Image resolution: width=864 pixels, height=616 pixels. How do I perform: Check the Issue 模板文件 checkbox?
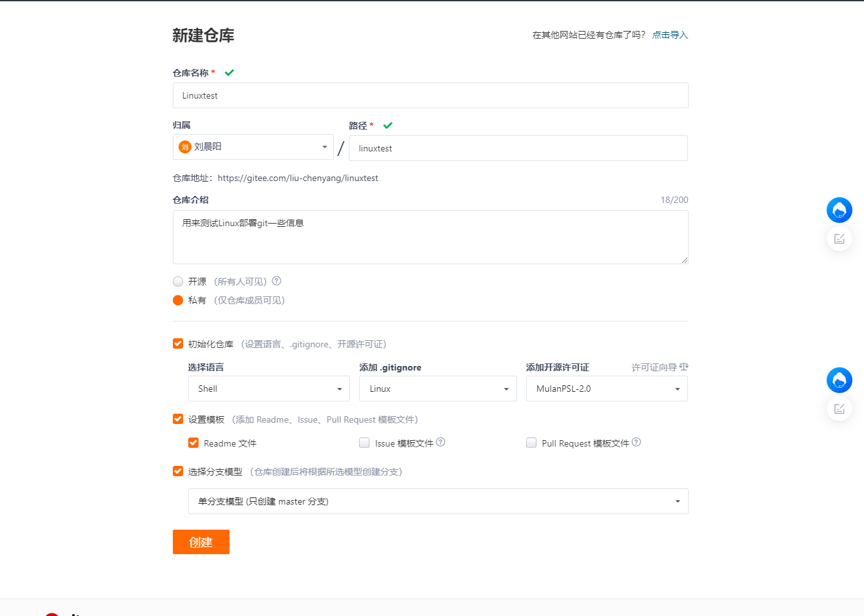[x=364, y=443]
